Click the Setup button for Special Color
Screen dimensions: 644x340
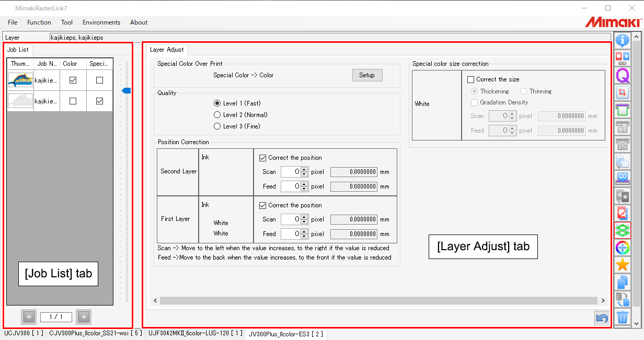pyautogui.click(x=366, y=75)
